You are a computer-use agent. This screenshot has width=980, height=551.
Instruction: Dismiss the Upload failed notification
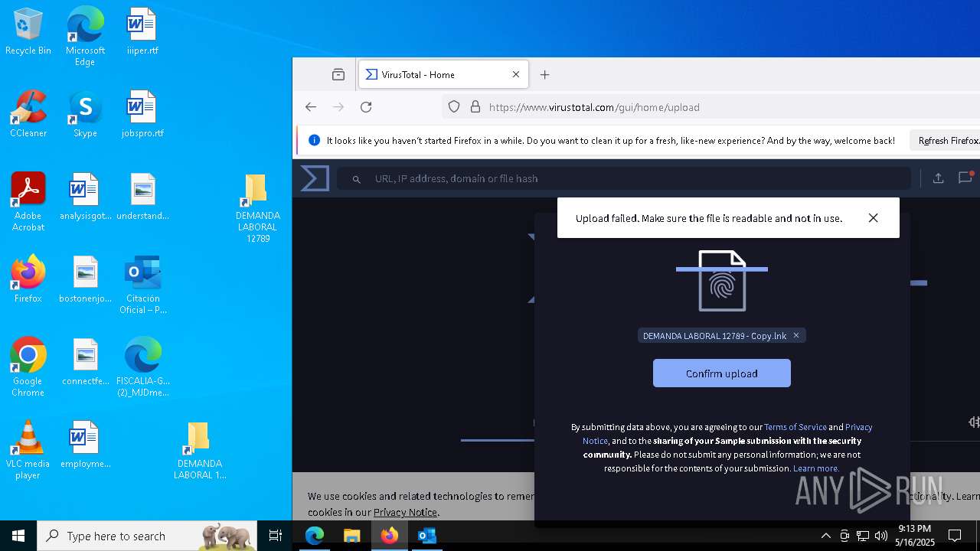pos(873,218)
